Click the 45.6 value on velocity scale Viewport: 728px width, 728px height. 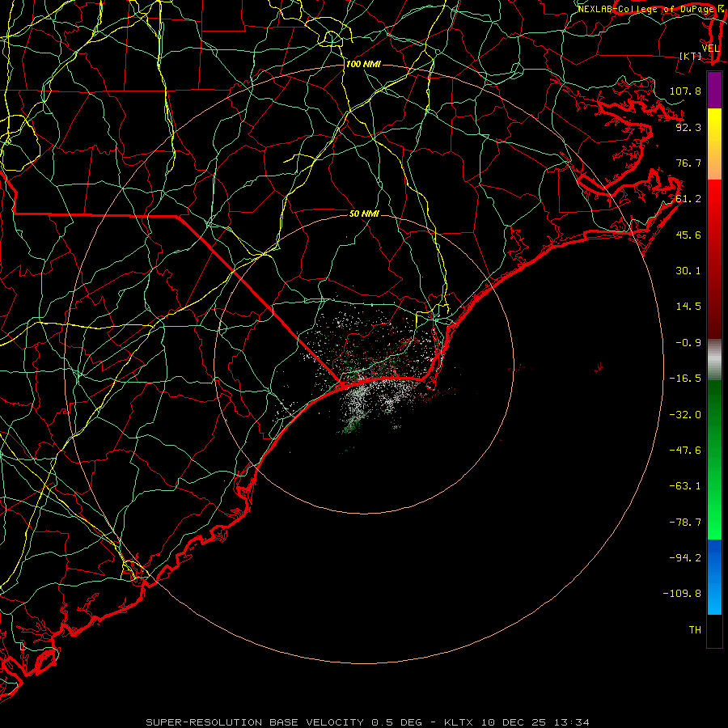(x=688, y=235)
